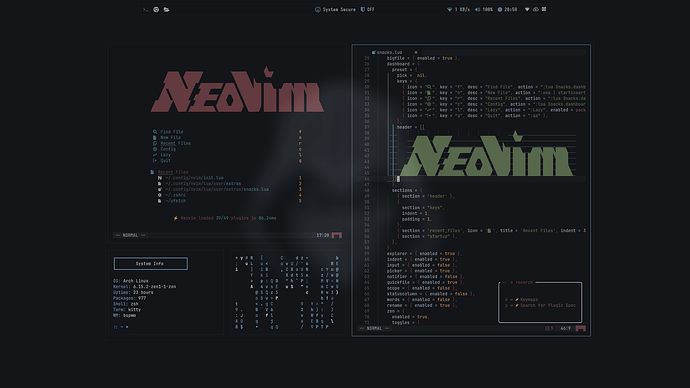Click the explorer enabled = true line
The width and height of the screenshot is (690, 388).
click(424, 253)
